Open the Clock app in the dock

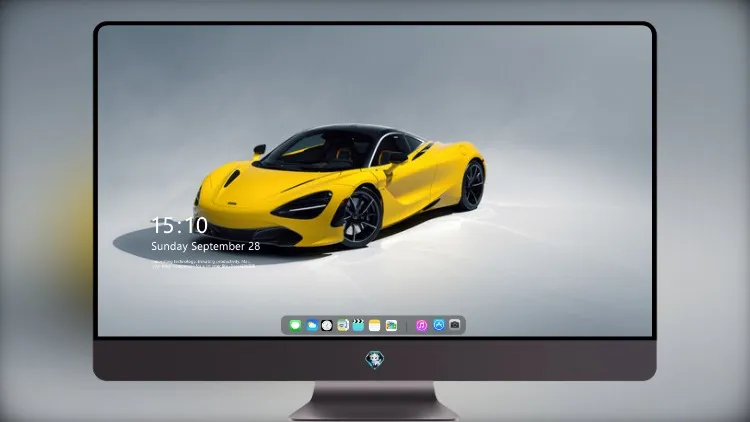coord(327,325)
